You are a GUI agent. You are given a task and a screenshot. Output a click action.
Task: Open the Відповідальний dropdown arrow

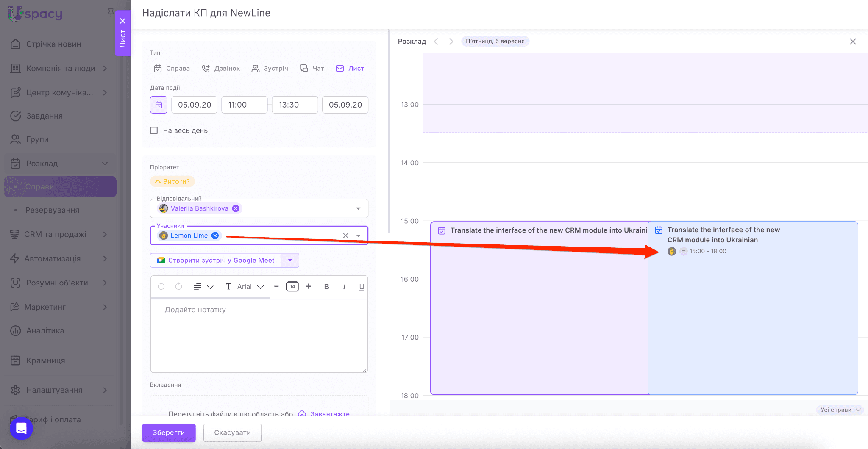(x=358, y=208)
